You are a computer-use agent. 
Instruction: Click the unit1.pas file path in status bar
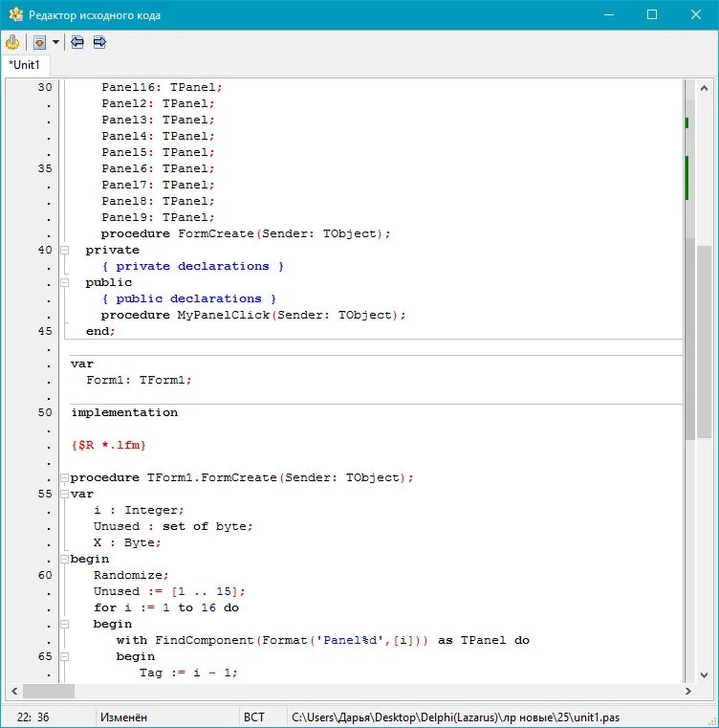tap(455, 717)
